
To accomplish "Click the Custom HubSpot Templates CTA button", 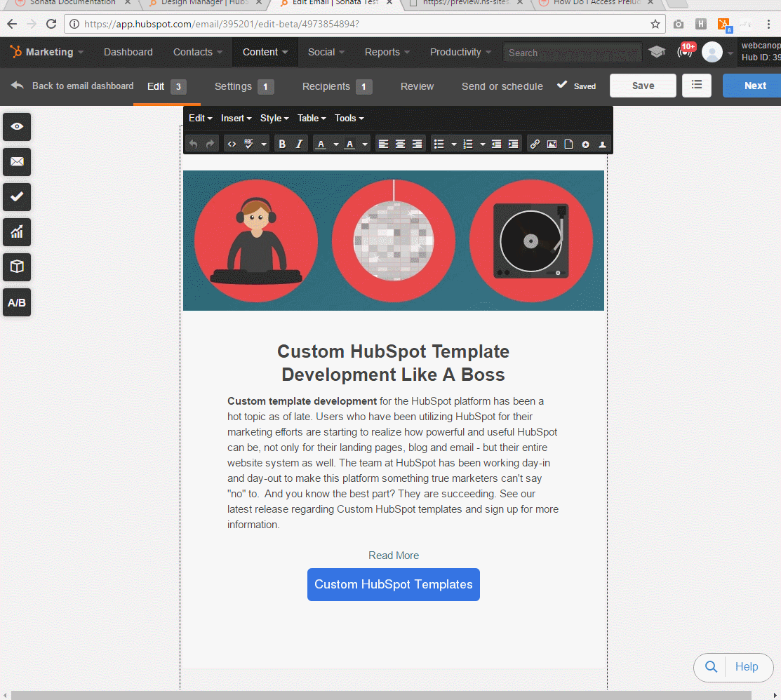I will (394, 584).
